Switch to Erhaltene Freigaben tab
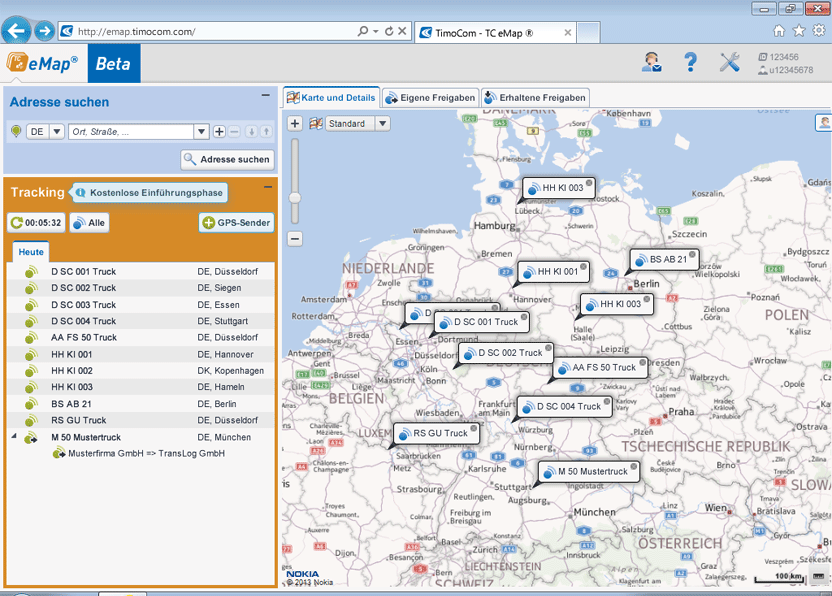Screen dimensions: 832x596 (x=535, y=98)
